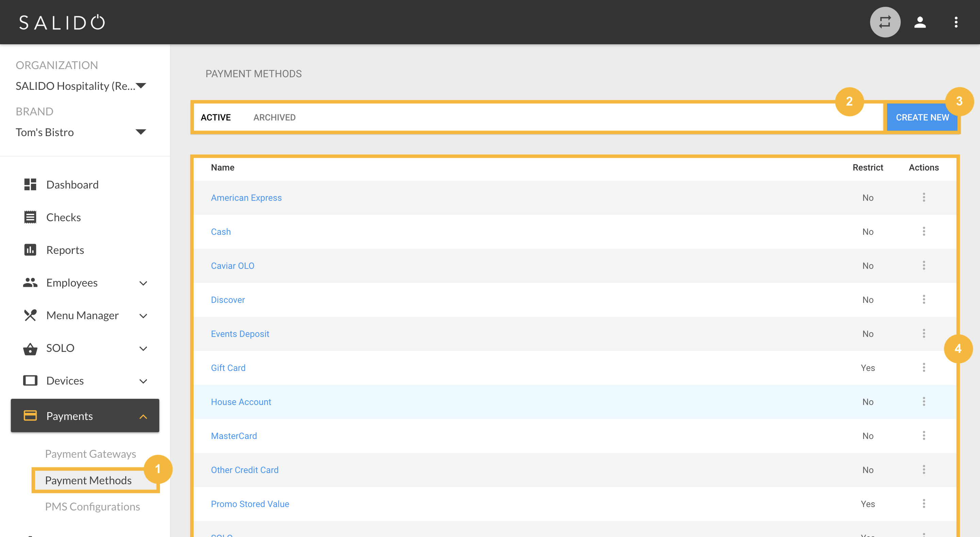Open the Other Credit Card payment method
The width and height of the screenshot is (980, 537).
point(245,470)
